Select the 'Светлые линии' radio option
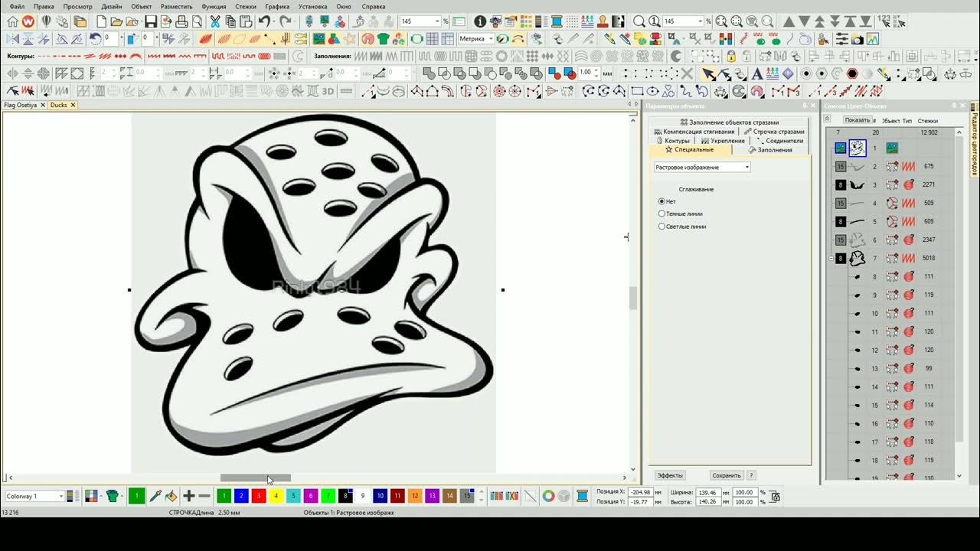This screenshot has height=551, width=980. [661, 227]
